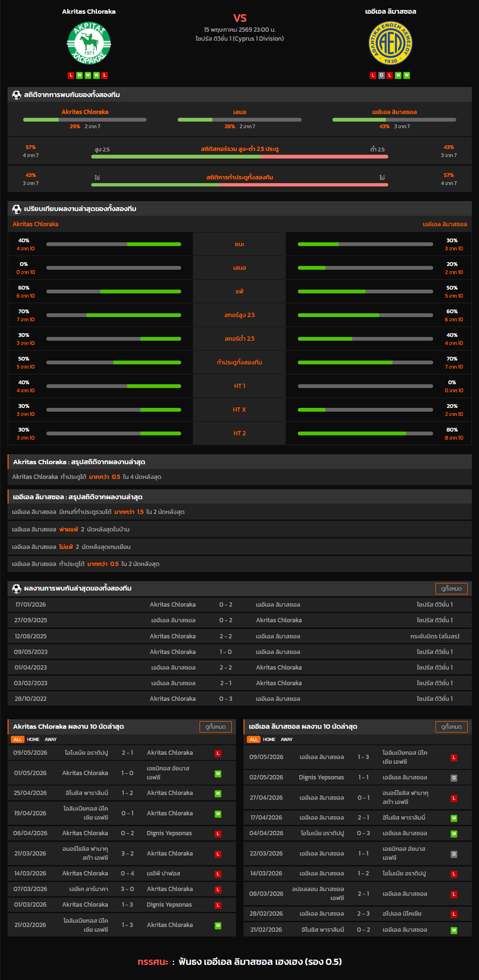This screenshot has width=479, height=980.
Task: Click D badge for 22/03/2026 AEL match
Action: (454, 854)
